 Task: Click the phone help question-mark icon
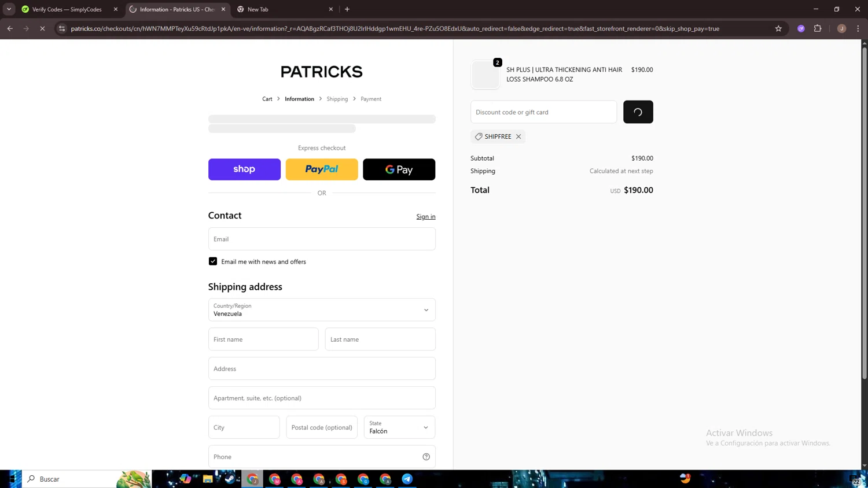click(426, 457)
